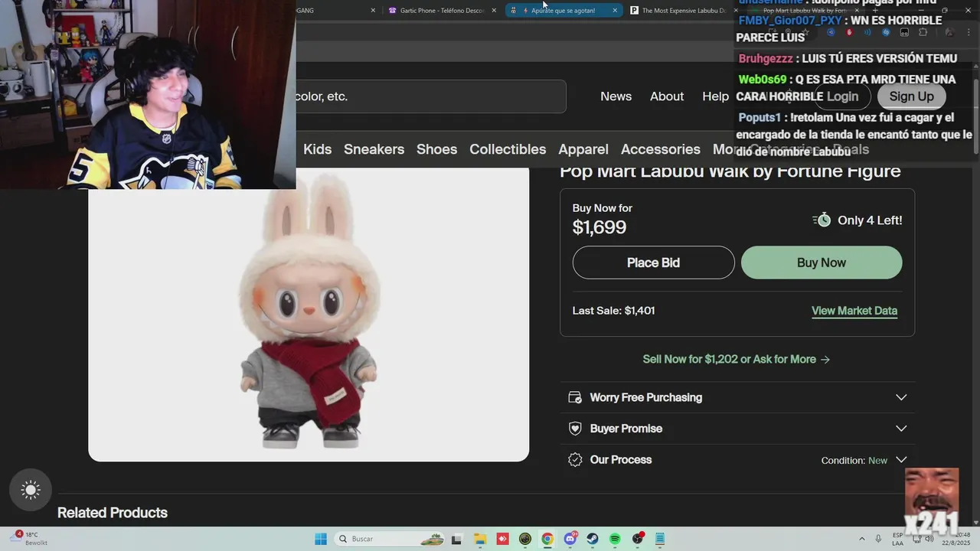Click the streamer webcam overlay
Image resolution: width=980 pixels, height=551 pixels.
[148, 94]
